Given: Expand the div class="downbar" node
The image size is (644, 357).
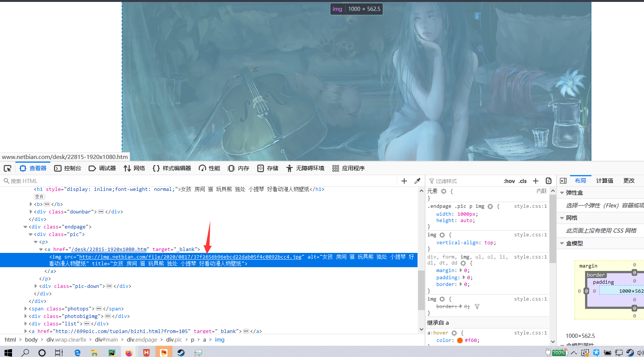Looking at the screenshot, I should click(31, 212).
